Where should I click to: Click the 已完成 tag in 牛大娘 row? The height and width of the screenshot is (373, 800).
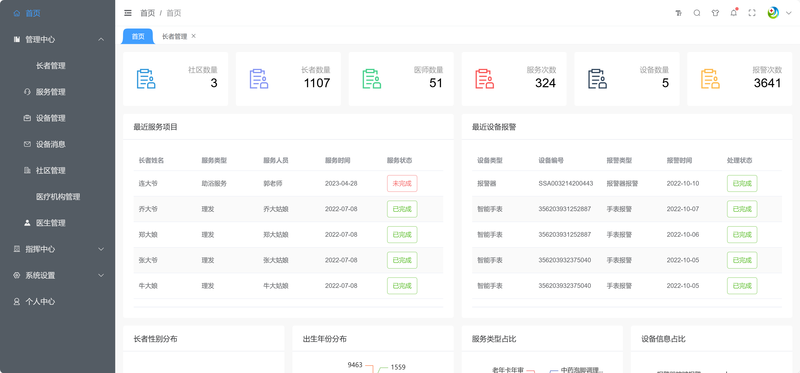coord(402,286)
